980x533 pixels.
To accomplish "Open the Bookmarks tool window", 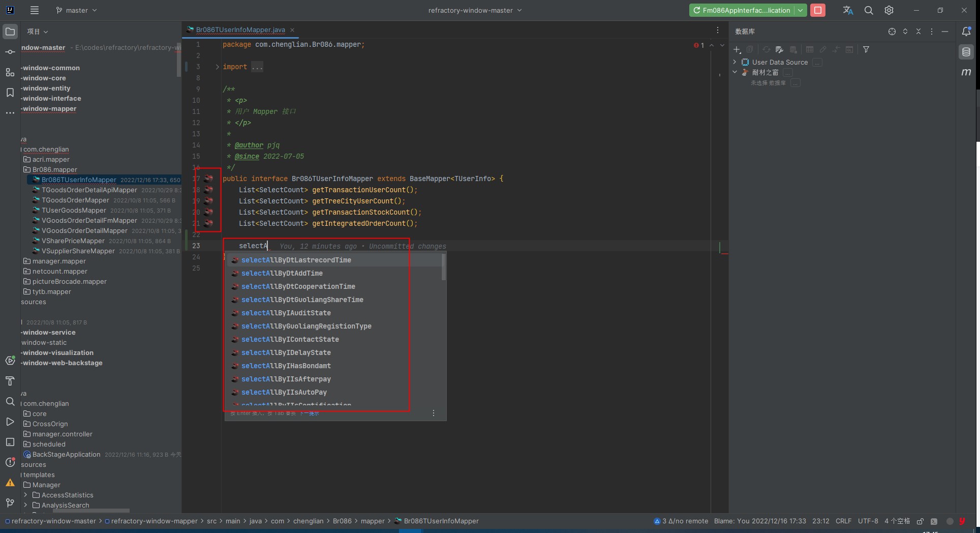I will [10, 93].
